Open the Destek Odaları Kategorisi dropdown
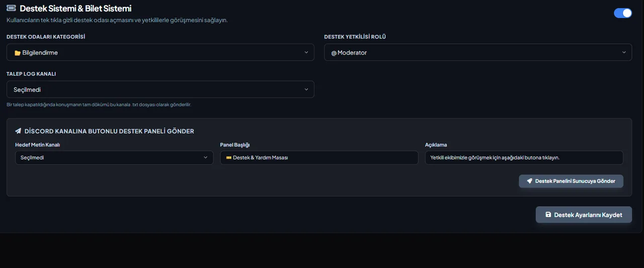Image resolution: width=644 pixels, height=268 pixels. (160, 52)
